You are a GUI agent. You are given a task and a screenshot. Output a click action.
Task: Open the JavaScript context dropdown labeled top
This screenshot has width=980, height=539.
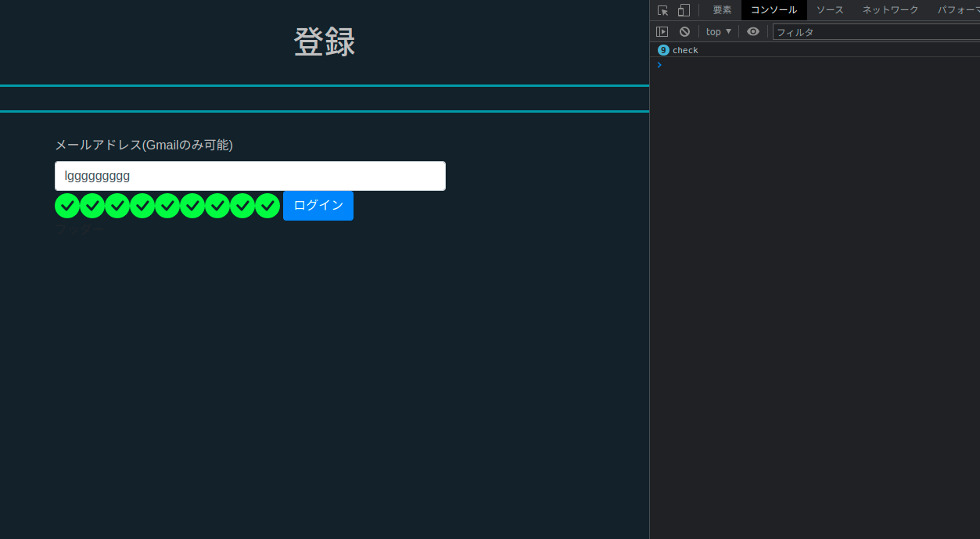point(717,31)
